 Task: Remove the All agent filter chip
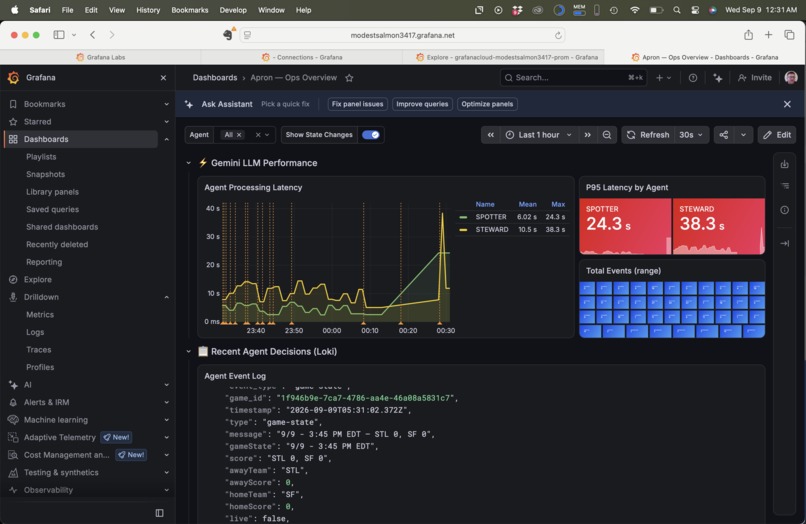239,135
